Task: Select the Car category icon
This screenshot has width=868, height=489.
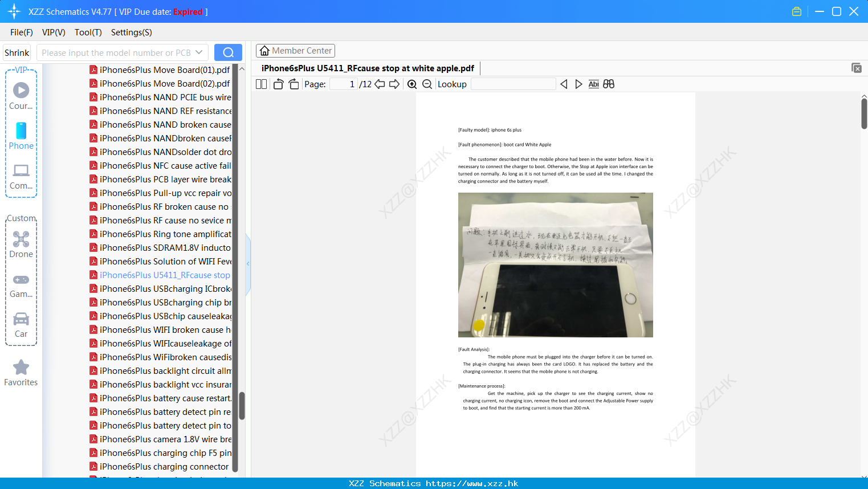Action: [21, 319]
